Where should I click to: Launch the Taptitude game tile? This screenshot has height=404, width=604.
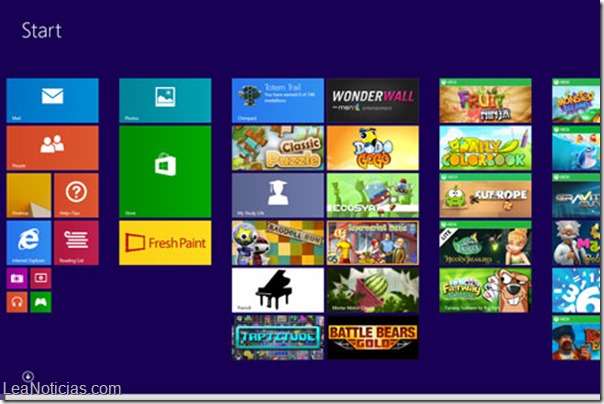278,337
